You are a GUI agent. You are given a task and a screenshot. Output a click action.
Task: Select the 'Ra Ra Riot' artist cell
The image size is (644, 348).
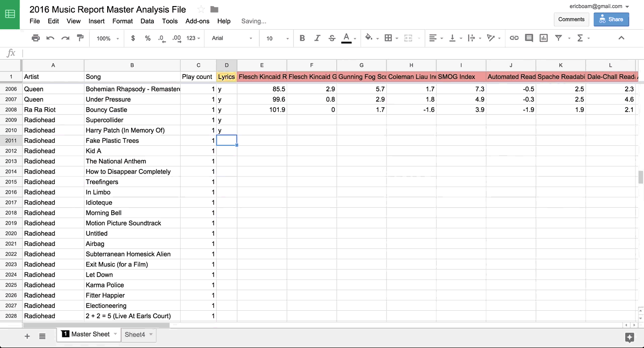(53, 110)
